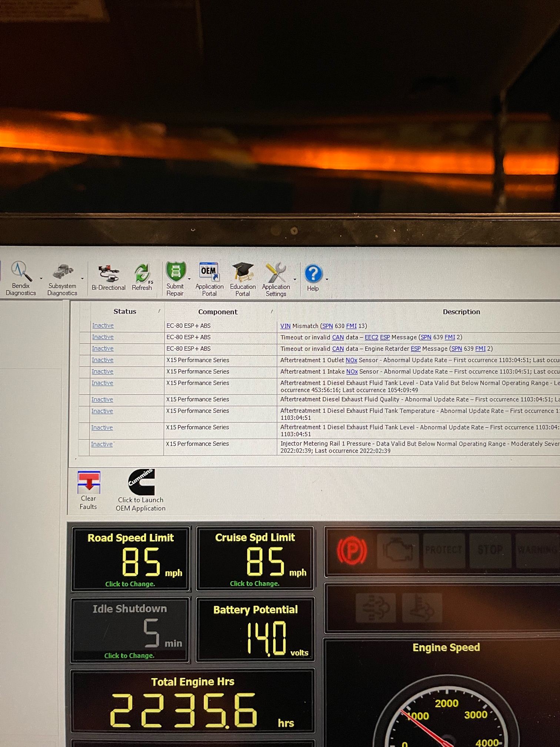Screen dimensions: 560x747
Task: Click the Subsystem Diagnostics truck icon
Action: [62, 272]
